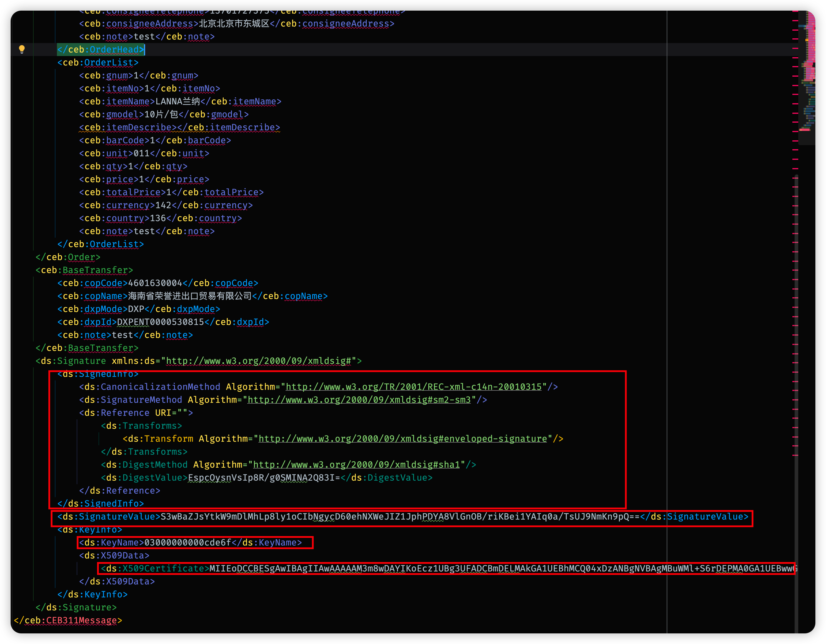Click the dxpId value DXPENT0000530815
This screenshot has width=826, height=644.
tap(160, 322)
